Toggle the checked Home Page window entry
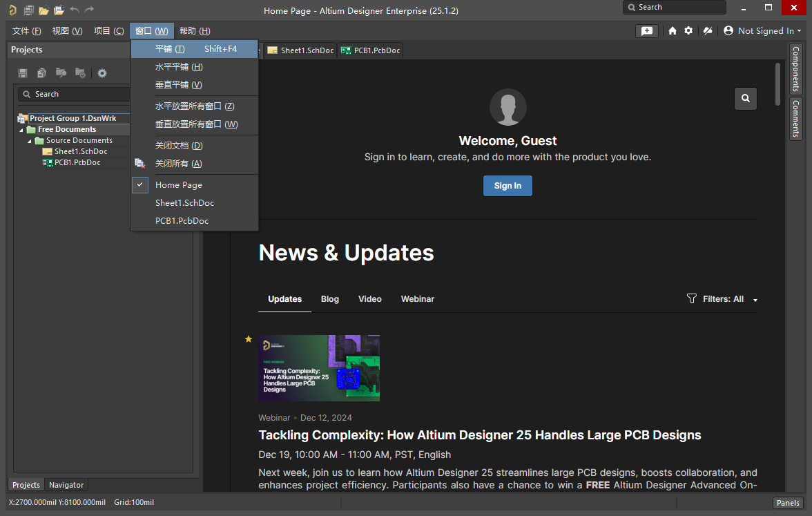Viewport: 812px width, 516px height. click(194, 185)
